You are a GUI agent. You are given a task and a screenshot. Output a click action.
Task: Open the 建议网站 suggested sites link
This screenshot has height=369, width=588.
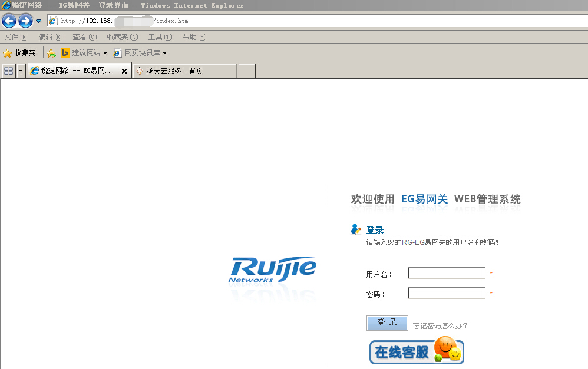pos(84,53)
